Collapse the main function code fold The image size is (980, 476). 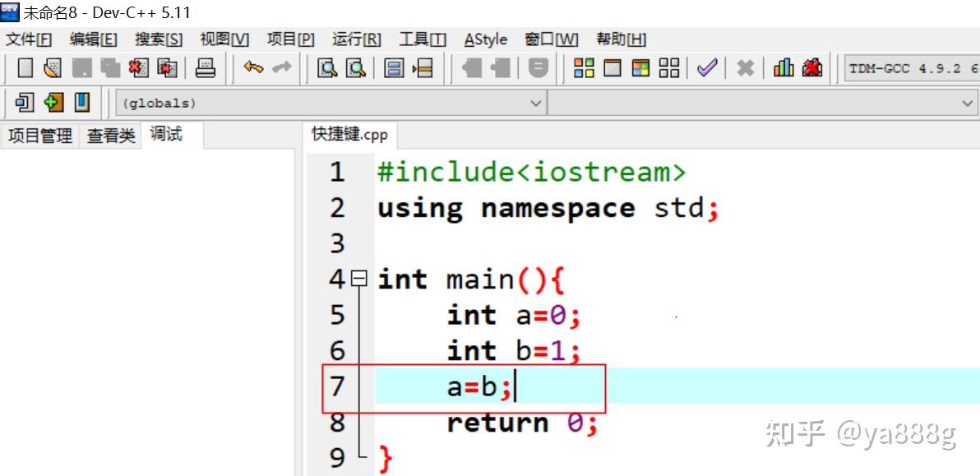358,278
